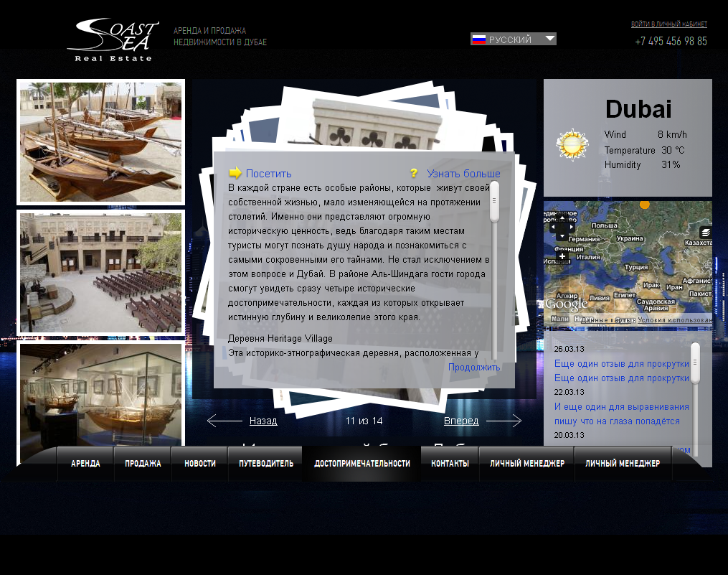
Task: Click the Продолжить link
Action: click(x=474, y=368)
